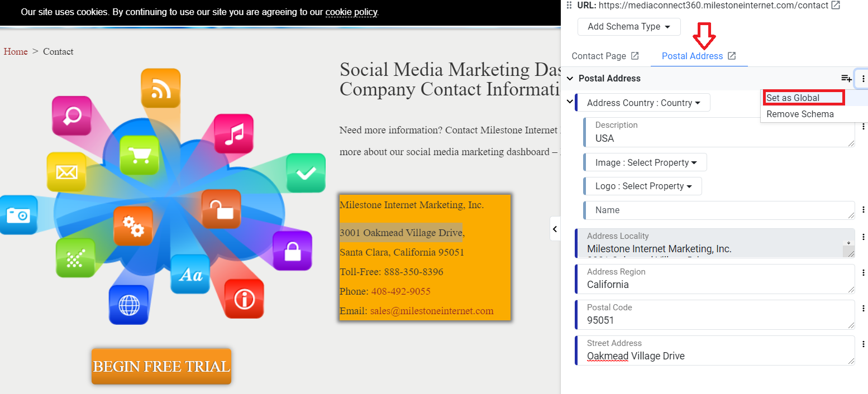Click the Address Locality text area
This screenshot has width=868, height=394.
pos(714,243)
